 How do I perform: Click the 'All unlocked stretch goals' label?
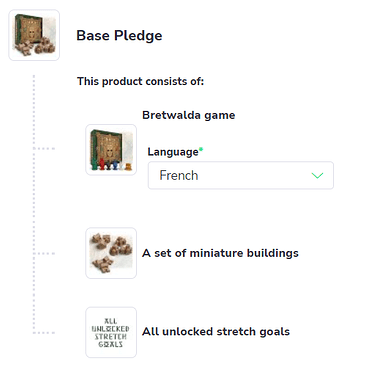point(216,332)
